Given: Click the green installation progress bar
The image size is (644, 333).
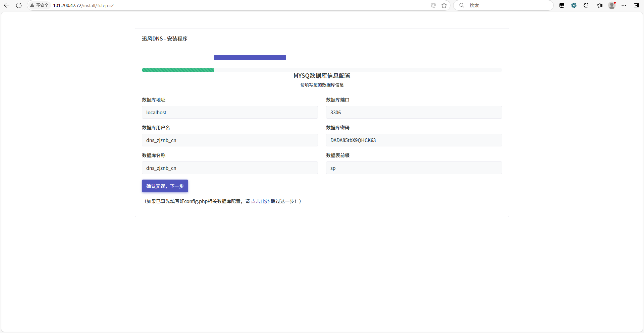Looking at the screenshot, I should point(178,70).
